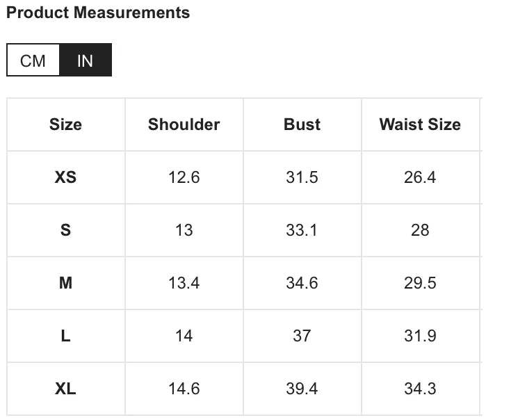
Task: Click L shoulder value 14
Action: click(x=184, y=336)
